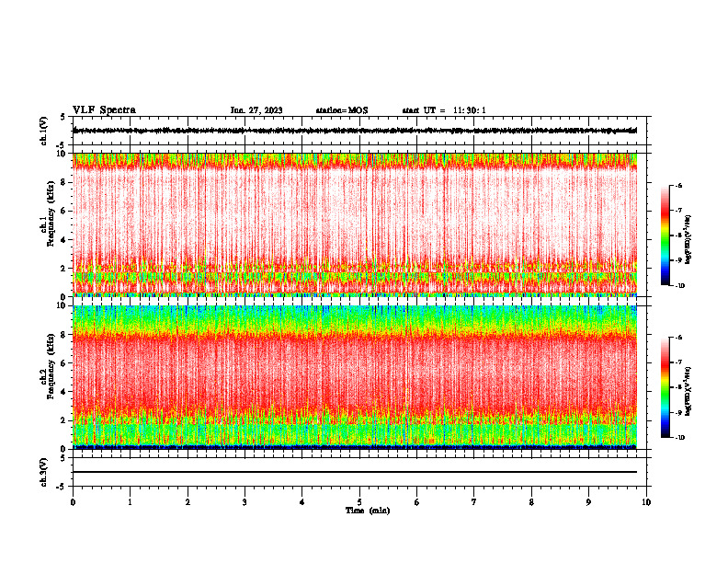Screen dimensions: 728x563
Task: Click the ch.2 frequency axis "8" tick label
Action: pyautogui.click(x=64, y=334)
